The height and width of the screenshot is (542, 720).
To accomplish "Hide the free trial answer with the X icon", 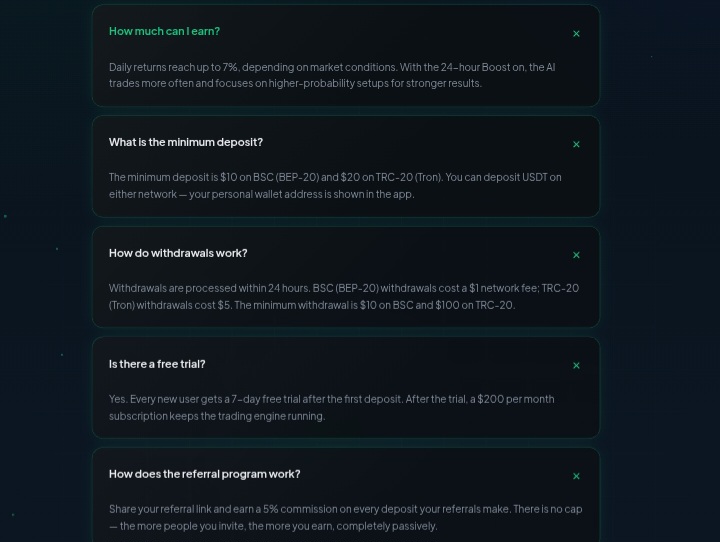I will click(x=576, y=366).
